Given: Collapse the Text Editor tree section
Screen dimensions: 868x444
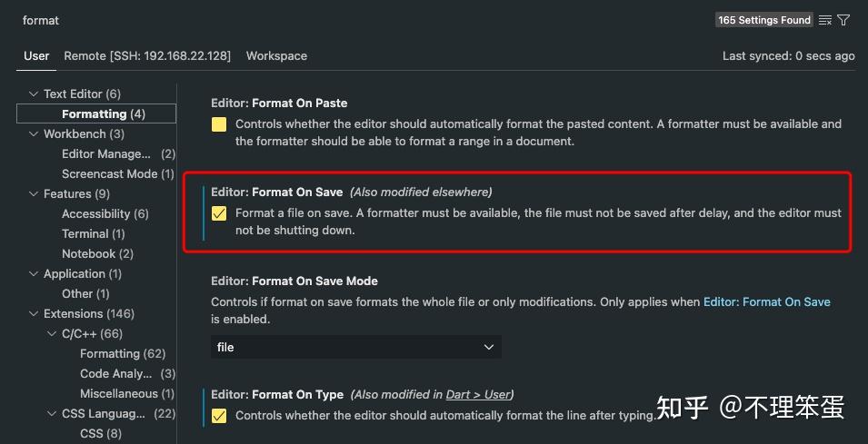Looking at the screenshot, I should click(x=35, y=94).
